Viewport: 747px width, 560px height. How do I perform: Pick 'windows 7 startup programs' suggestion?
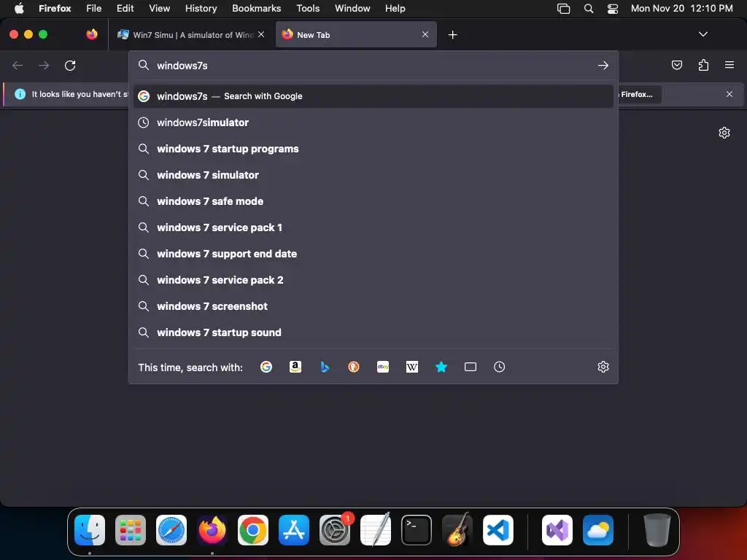click(x=373, y=149)
